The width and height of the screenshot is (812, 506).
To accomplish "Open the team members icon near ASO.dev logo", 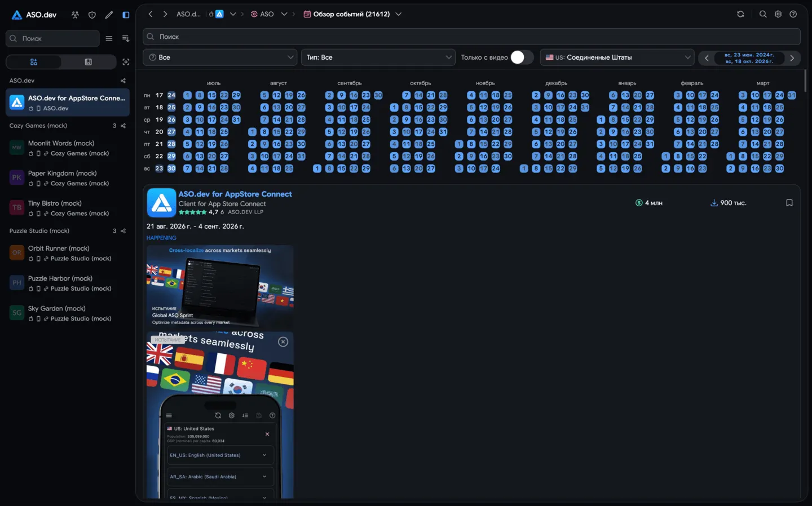I will click(75, 15).
